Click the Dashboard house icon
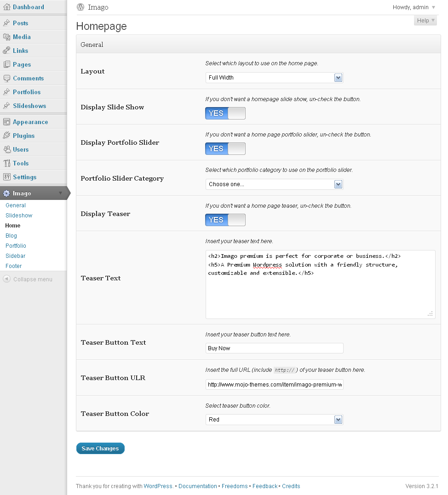The image size is (448, 495). pos(6,7)
